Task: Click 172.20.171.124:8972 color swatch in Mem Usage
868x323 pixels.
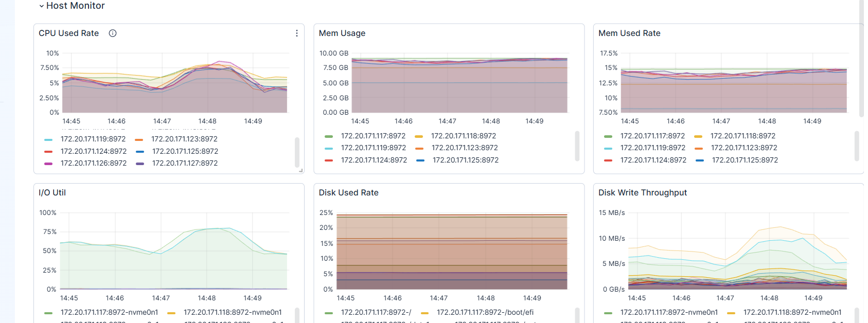Action: (x=329, y=160)
